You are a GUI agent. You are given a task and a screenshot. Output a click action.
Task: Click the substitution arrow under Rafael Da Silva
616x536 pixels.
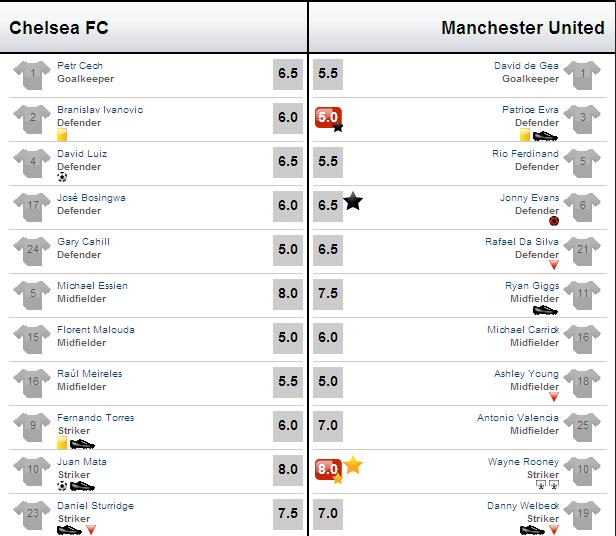tap(554, 265)
